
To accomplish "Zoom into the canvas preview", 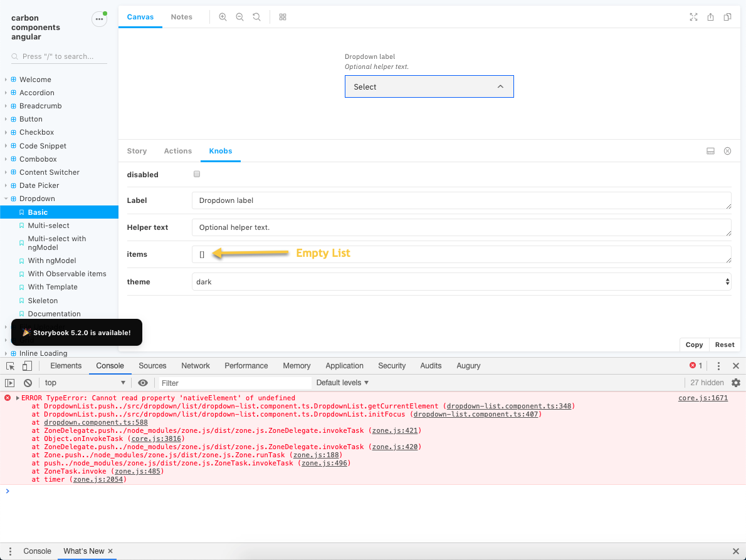I will pyautogui.click(x=223, y=17).
